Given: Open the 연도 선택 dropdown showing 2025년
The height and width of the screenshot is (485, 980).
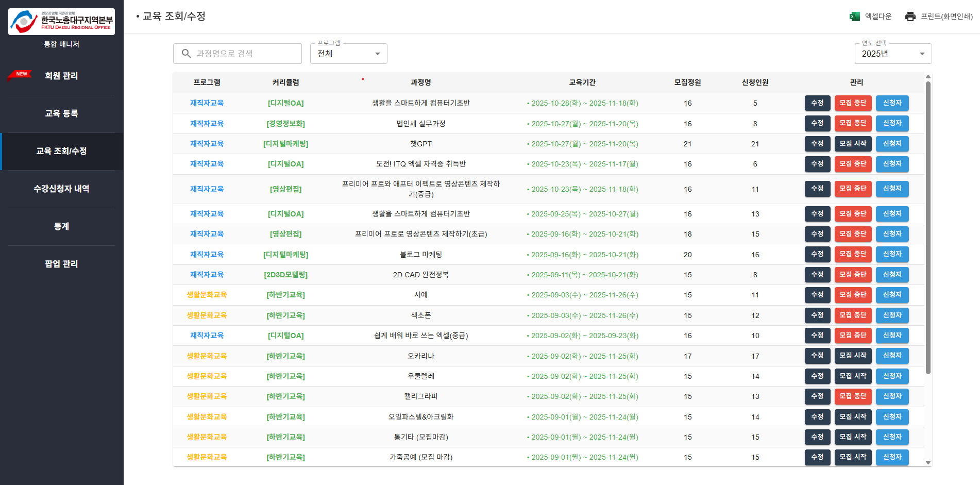Looking at the screenshot, I should coord(892,54).
